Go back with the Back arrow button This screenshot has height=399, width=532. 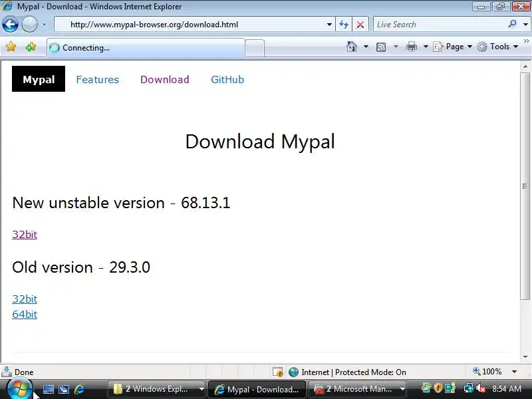tap(10, 25)
